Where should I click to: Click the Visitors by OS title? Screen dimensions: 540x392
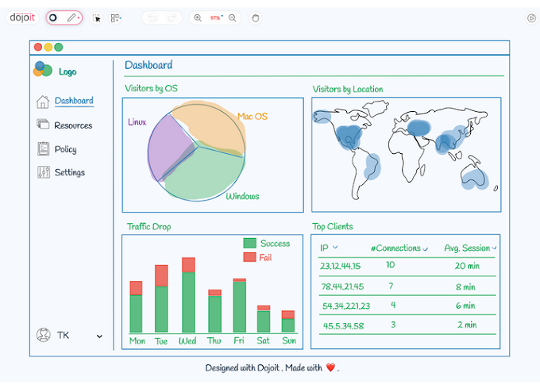pyautogui.click(x=151, y=88)
